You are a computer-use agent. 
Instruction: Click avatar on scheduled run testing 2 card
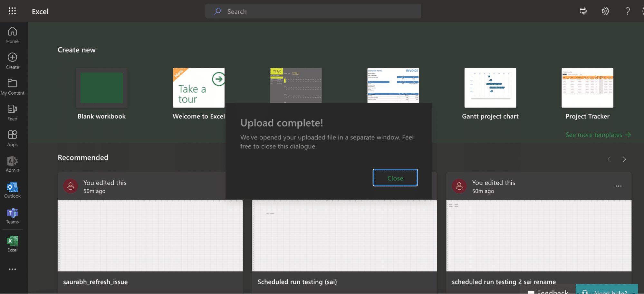[x=459, y=186]
